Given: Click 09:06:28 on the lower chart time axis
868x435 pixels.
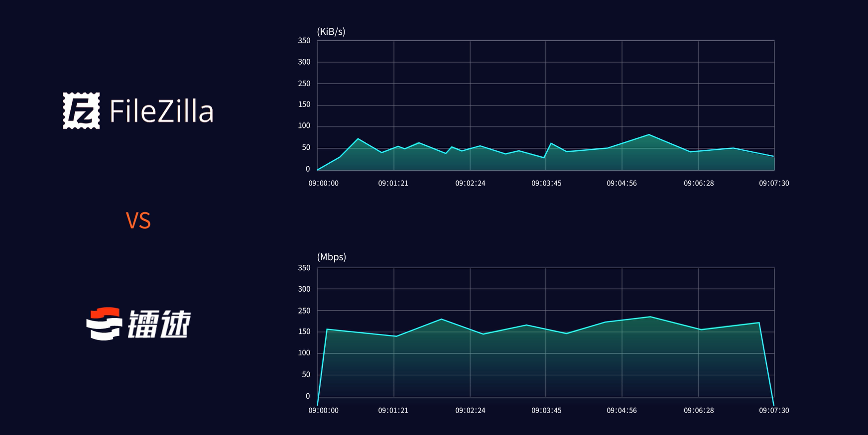Looking at the screenshot, I should 698,411.
